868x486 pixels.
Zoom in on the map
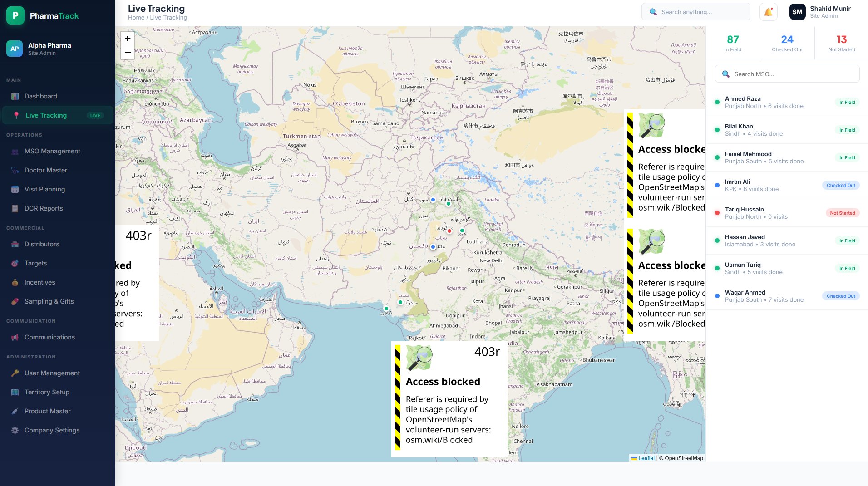click(x=128, y=39)
